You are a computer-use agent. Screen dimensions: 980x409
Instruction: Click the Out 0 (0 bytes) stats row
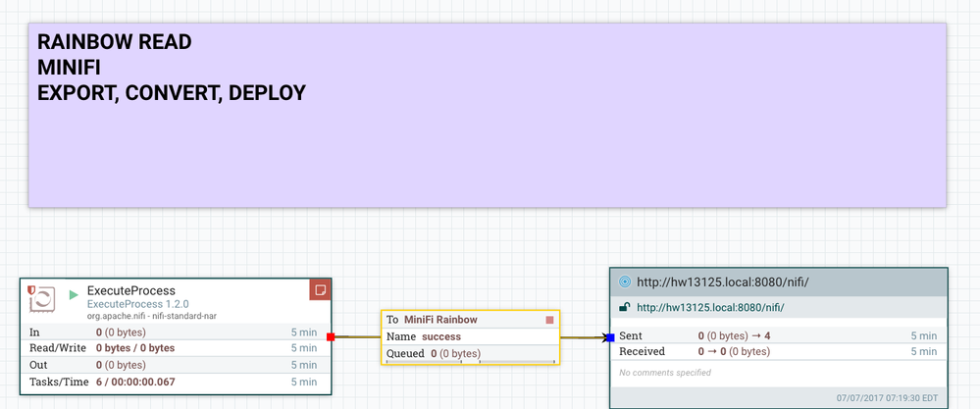(175, 365)
